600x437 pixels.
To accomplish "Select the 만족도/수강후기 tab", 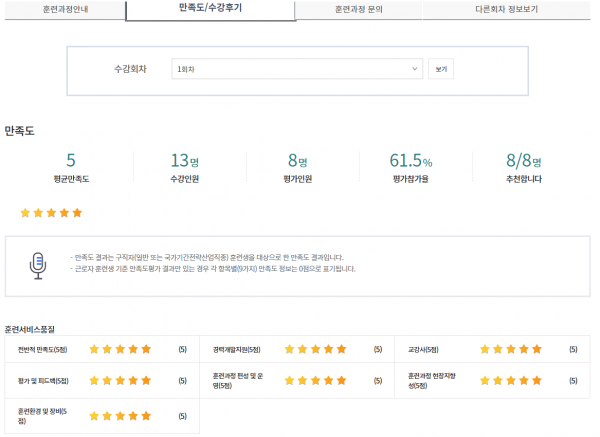I will [210, 10].
